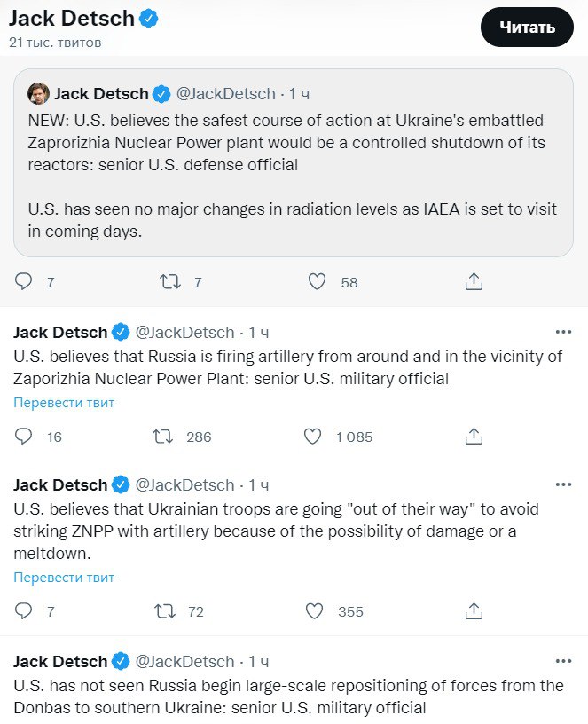
Task: Like the tweet with 1 085 likes
Action: (312, 437)
